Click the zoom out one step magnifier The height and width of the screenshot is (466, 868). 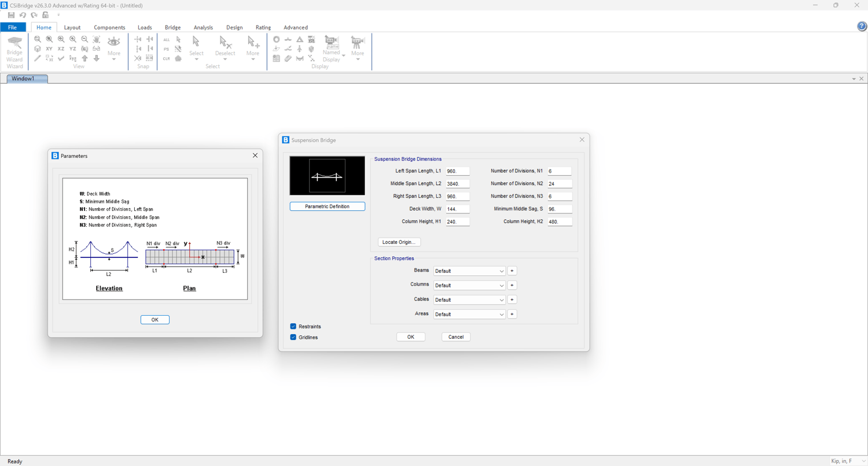pyautogui.click(x=84, y=39)
